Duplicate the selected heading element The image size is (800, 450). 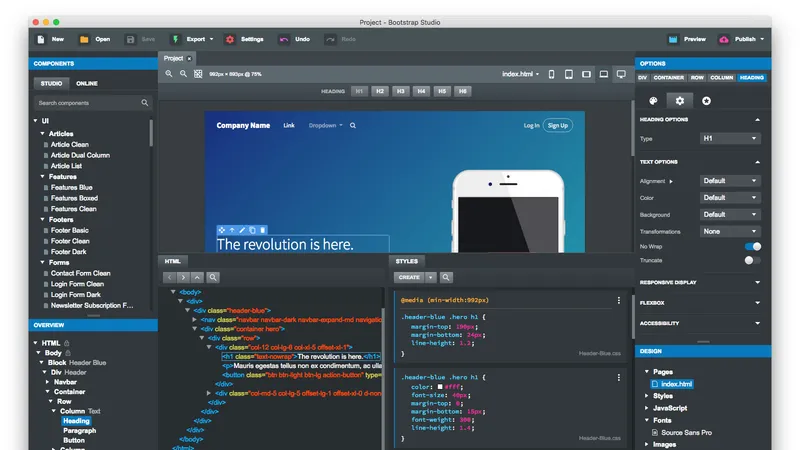click(253, 230)
